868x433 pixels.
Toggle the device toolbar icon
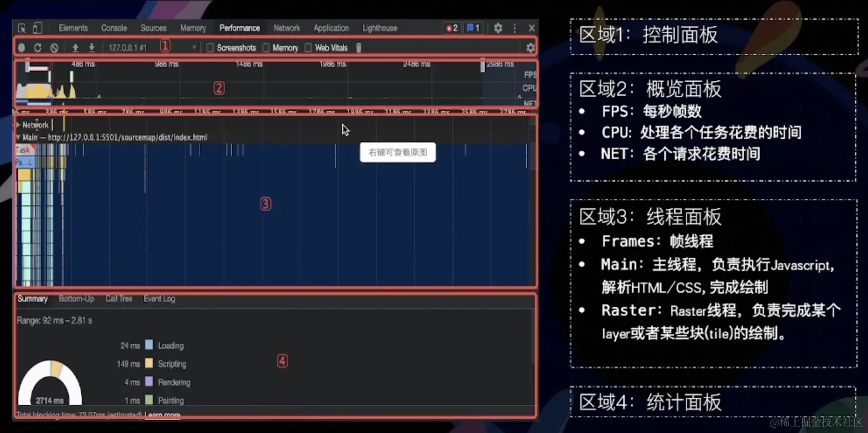[x=37, y=28]
